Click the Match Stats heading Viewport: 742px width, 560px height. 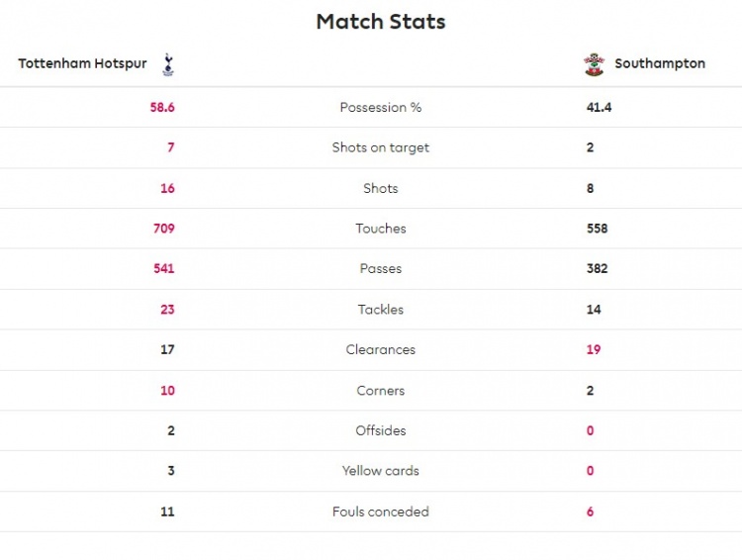pos(381,21)
